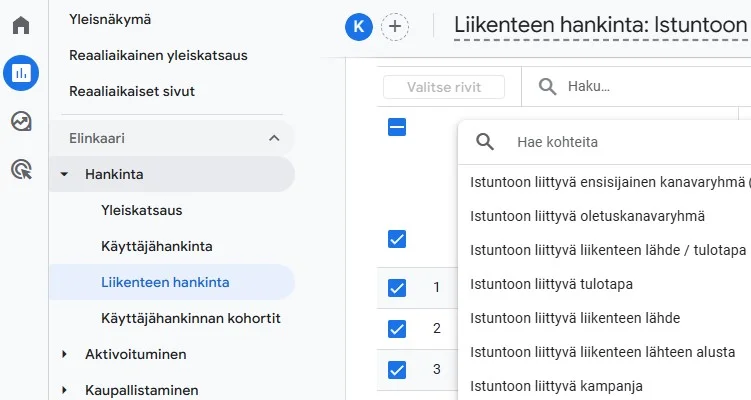The width and height of the screenshot is (751, 400).
Task: Uncheck the checkbox for row 2
Action: click(397, 328)
